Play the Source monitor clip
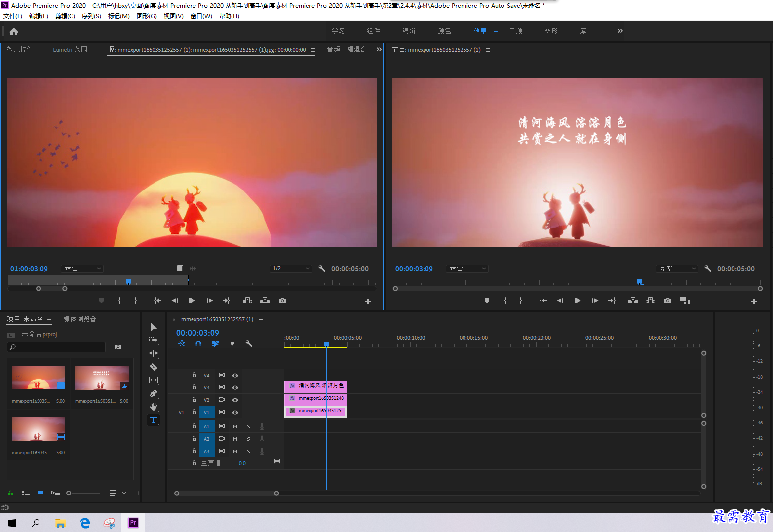Screen dimensions: 773x532 coord(192,301)
